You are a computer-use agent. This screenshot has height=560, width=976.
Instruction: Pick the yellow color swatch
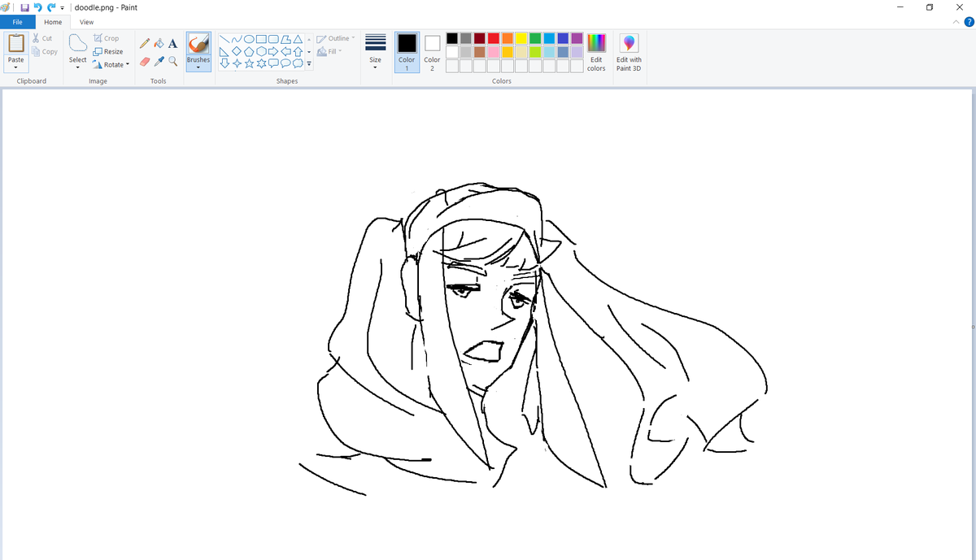click(521, 38)
